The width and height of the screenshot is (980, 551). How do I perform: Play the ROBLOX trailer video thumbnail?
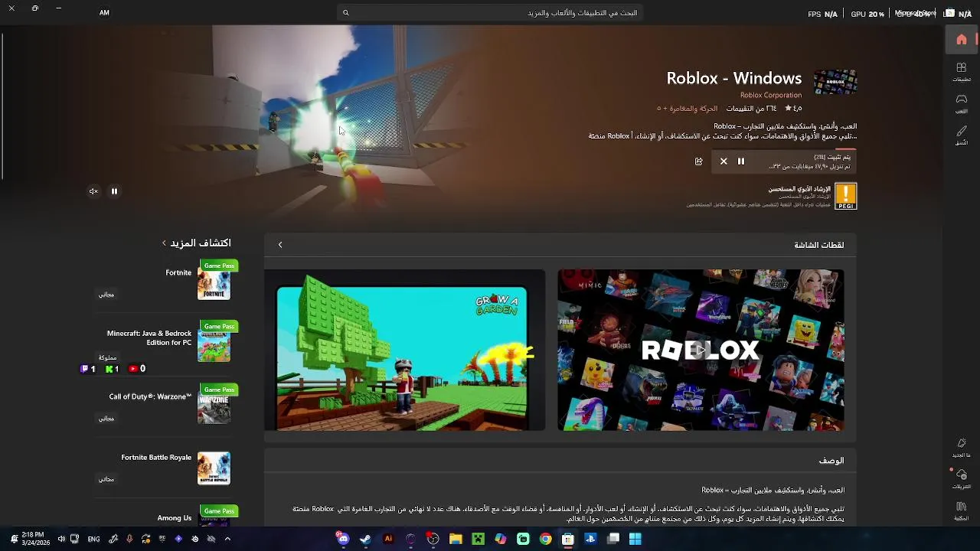point(701,350)
